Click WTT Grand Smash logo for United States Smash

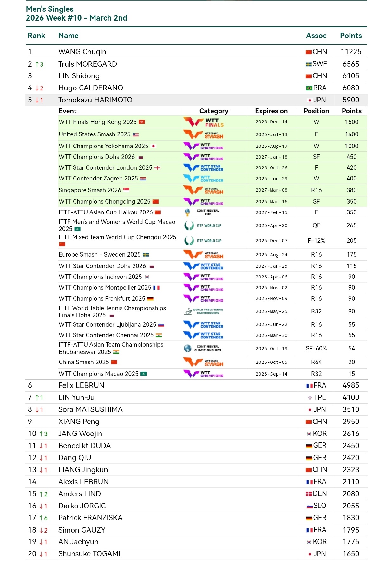(203, 134)
